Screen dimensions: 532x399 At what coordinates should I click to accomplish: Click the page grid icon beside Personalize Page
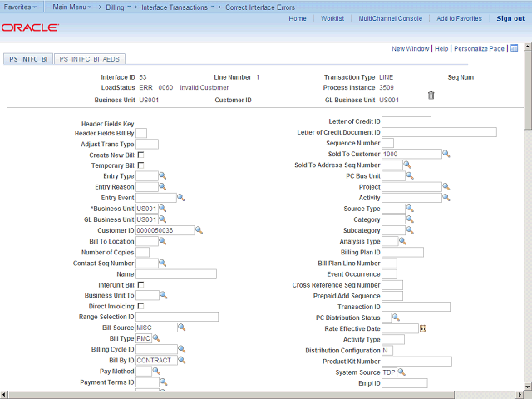click(x=515, y=48)
